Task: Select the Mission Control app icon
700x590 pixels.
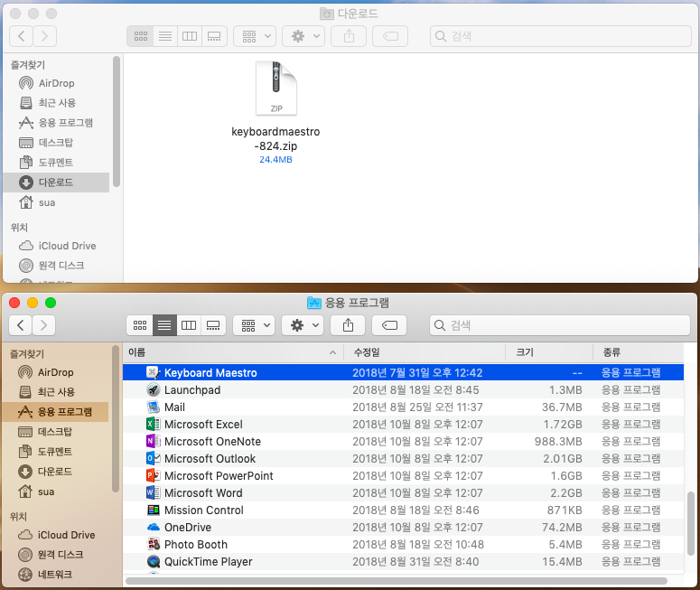Action: [x=154, y=510]
